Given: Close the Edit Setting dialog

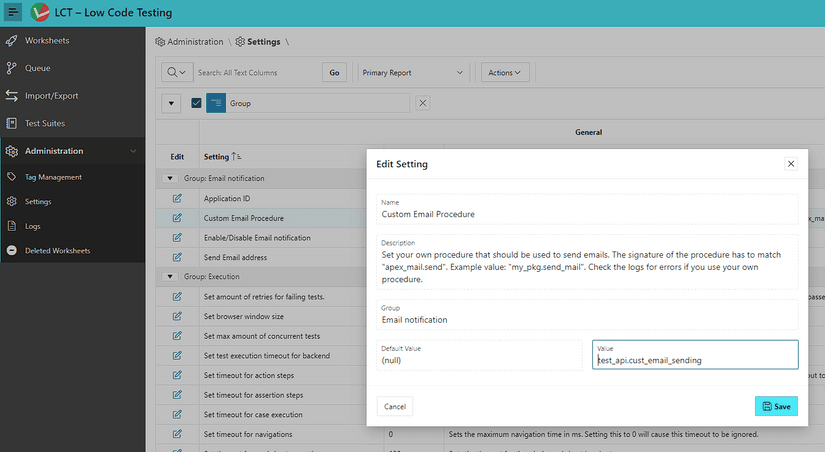Looking at the screenshot, I should (790, 164).
